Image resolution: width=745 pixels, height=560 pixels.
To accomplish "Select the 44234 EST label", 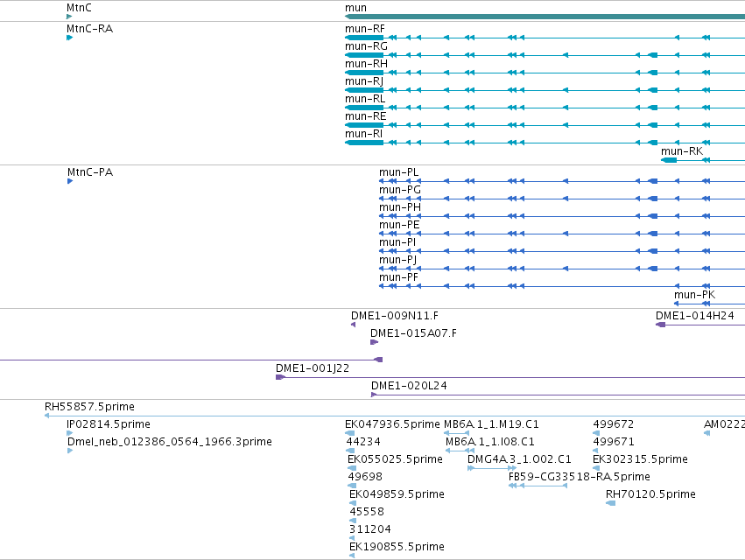I will (363, 442).
